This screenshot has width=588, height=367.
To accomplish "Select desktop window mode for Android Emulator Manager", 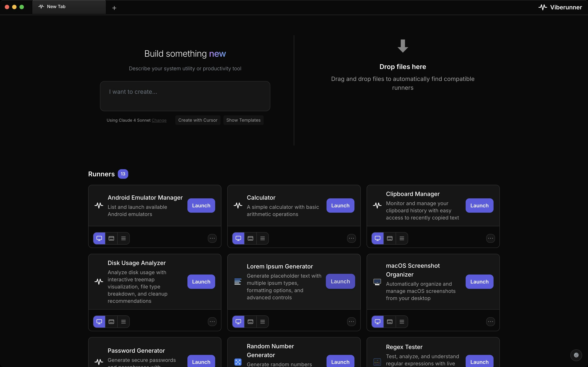I will 99,238.
